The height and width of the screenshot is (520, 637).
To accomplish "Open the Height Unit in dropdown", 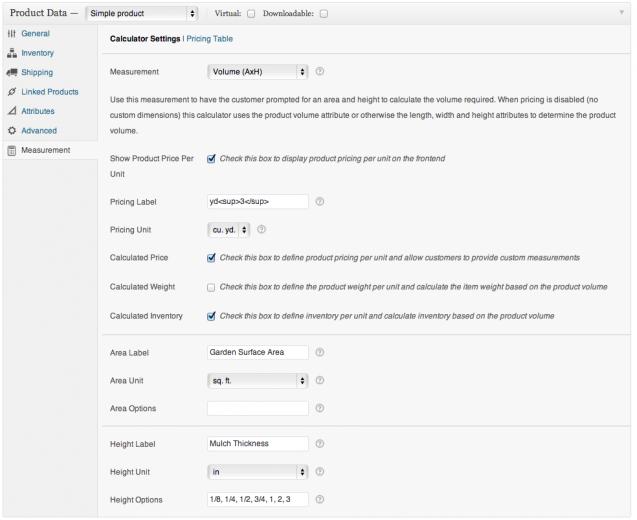I will [258, 472].
